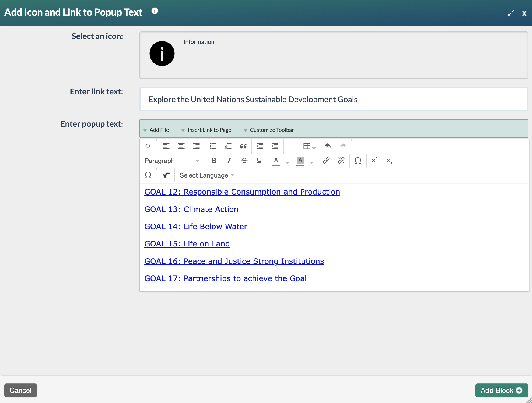The image size is (532, 403).
Task: Open the Add File menu
Action: (156, 130)
